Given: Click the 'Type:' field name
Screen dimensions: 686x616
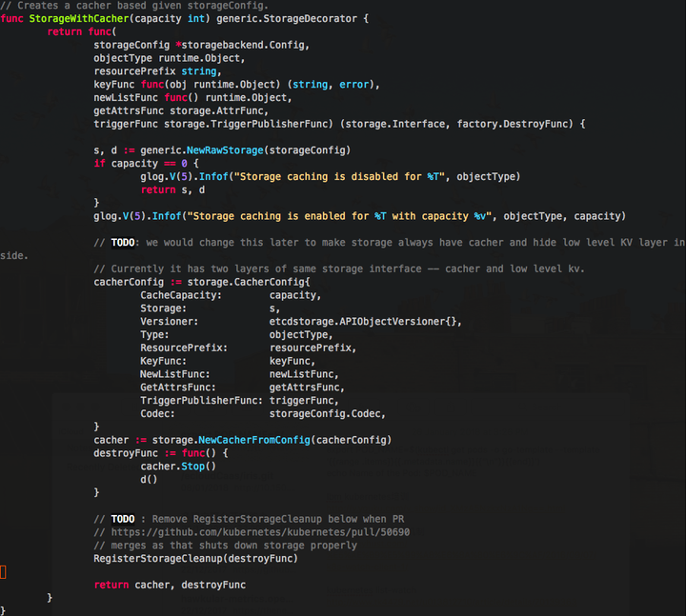Looking at the screenshot, I should pyautogui.click(x=154, y=334).
